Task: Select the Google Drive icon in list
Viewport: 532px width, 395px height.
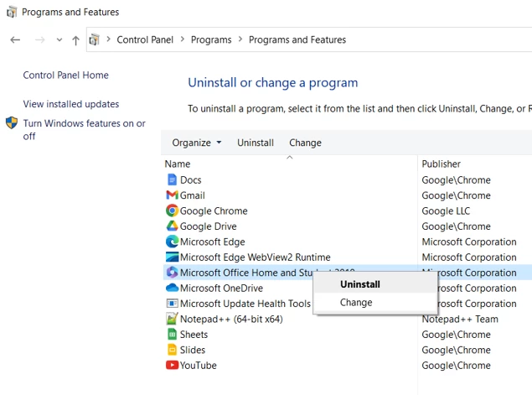Action: click(172, 226)
